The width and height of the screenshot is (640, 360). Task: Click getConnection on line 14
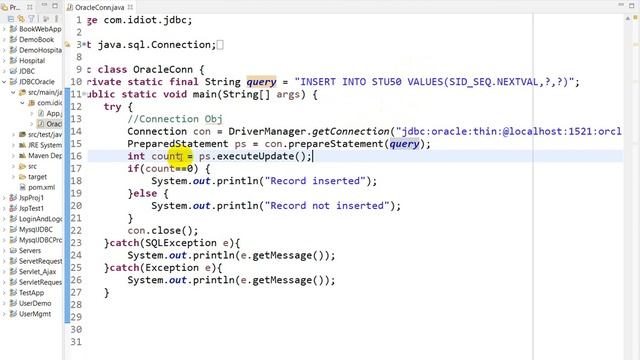coord(350,131)
